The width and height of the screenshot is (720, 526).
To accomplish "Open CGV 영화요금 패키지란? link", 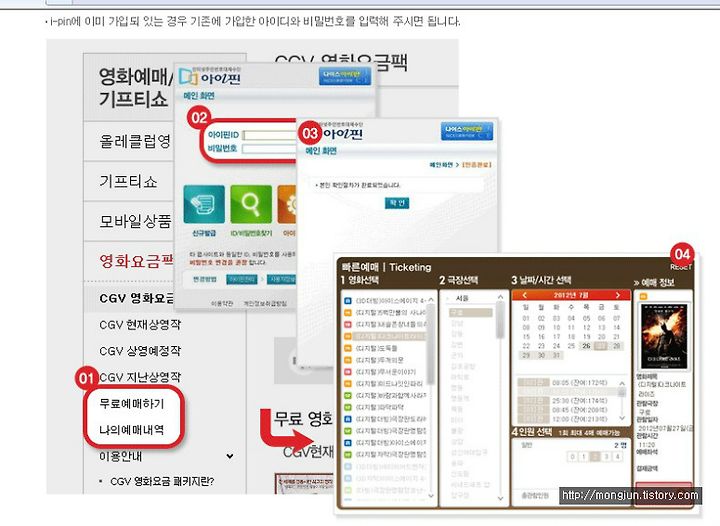I will [162, 481].
